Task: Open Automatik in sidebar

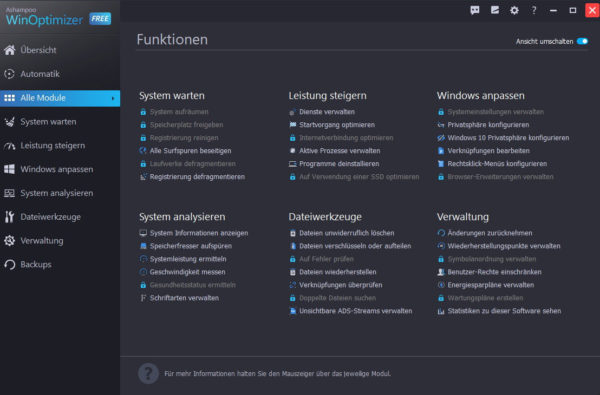Action: (40, 74)
